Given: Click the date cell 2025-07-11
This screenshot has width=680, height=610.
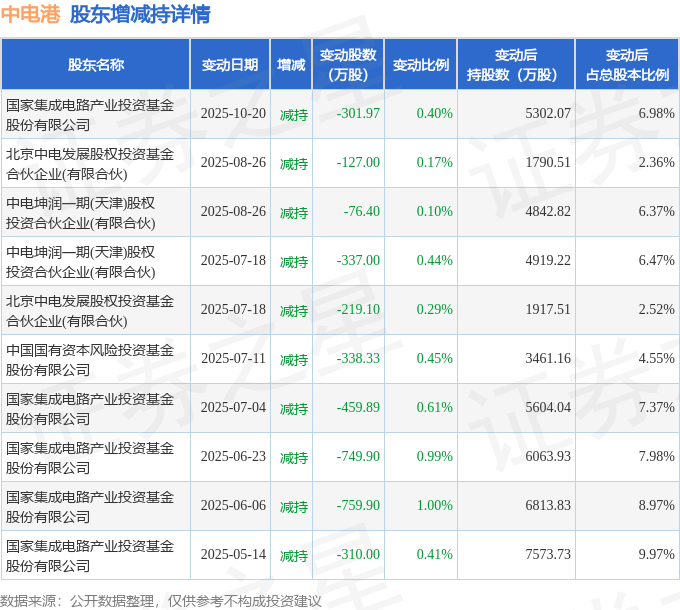Looking at the screenshot, I should click(233, 358).
